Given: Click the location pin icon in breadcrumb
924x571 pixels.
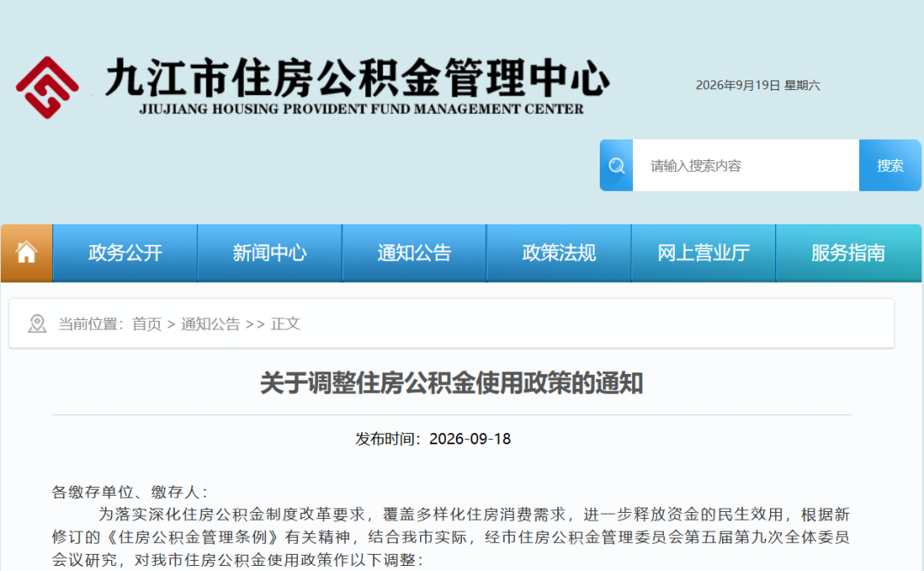Looking at the screenshot, I should [x=37, y=324].
